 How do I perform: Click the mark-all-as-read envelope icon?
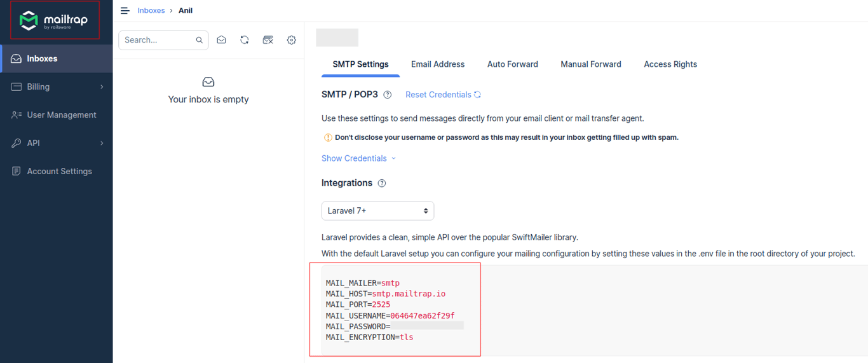[221, 40]
